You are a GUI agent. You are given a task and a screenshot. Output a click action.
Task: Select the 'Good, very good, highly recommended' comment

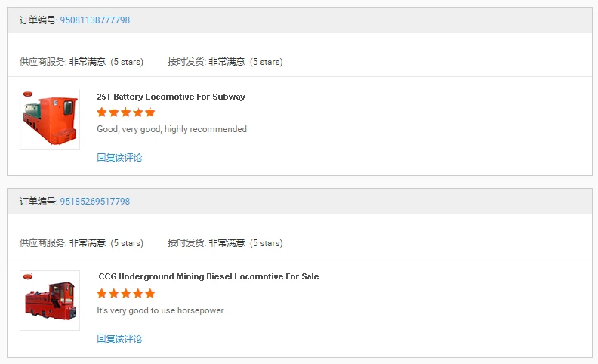coord(171,129)
